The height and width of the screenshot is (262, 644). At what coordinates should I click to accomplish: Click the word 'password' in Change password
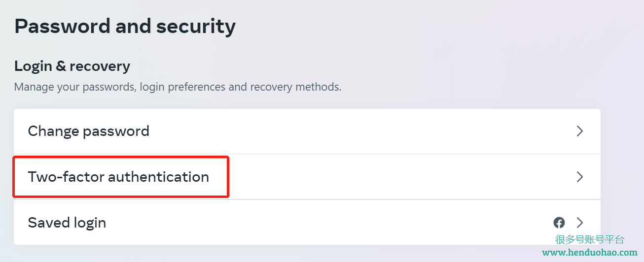click(116, 131)
